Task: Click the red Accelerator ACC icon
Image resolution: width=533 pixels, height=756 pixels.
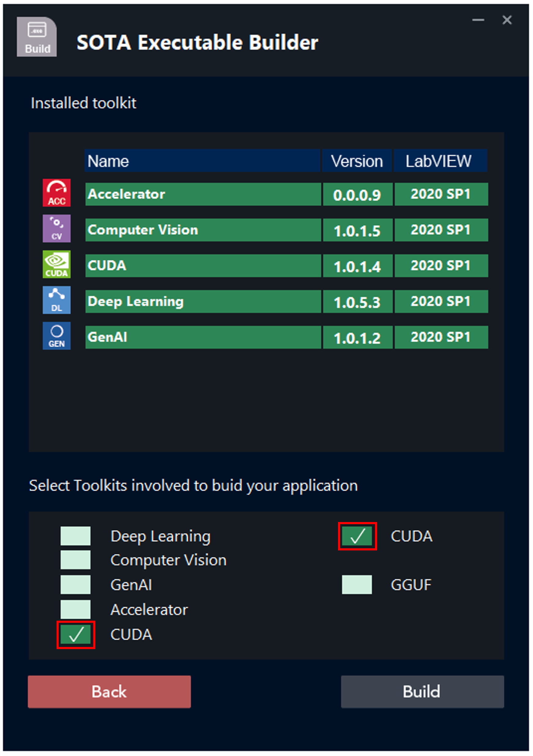Action: tap(56, 193)
